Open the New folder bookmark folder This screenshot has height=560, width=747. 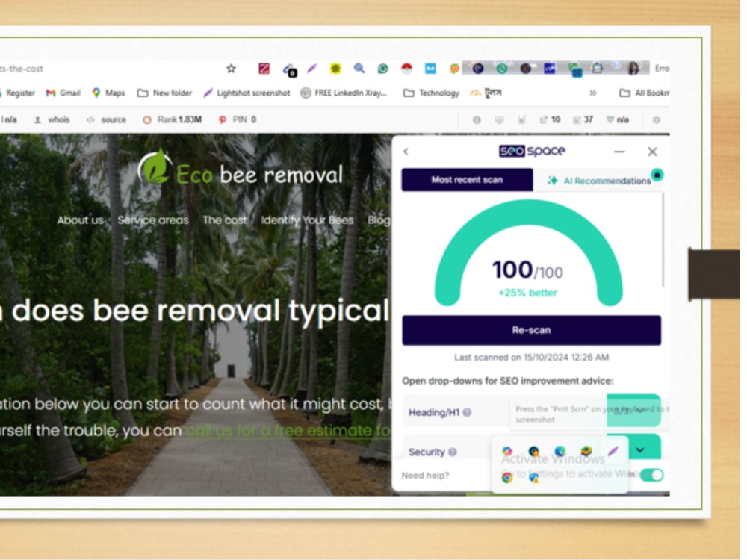tap(165, 93)
